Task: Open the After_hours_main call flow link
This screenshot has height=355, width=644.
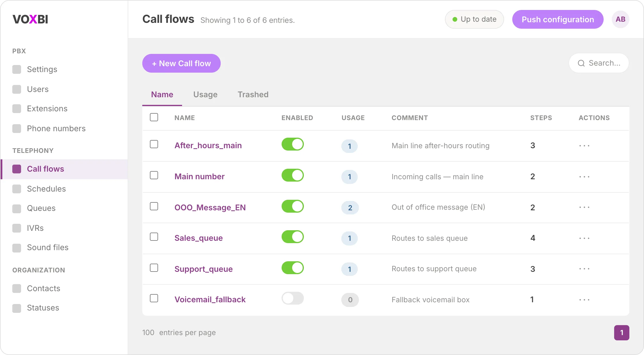Action: pyautogui.click(x=208, y=146)
